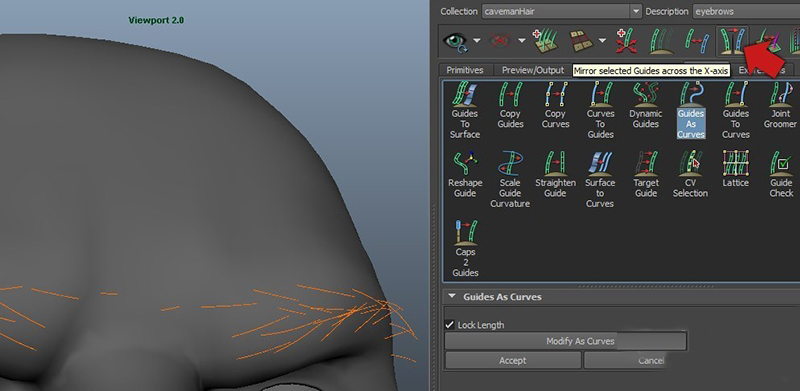800x391 pixels.
Task: Select the Guides To Surface utility
Action: [465, 110]
